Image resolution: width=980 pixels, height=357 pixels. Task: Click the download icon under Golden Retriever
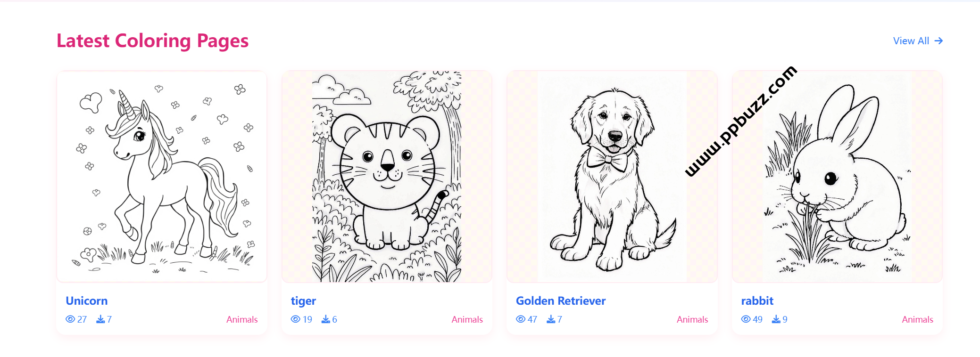551,319
